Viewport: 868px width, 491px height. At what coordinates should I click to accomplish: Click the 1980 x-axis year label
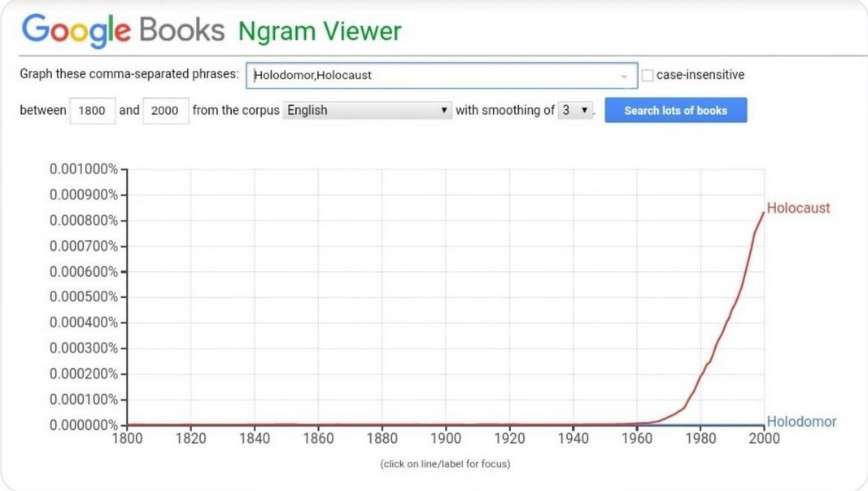coord(700,439)
